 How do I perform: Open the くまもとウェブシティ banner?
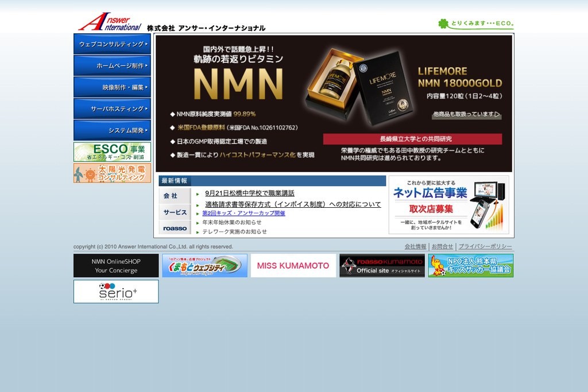(x=205, y=266)
